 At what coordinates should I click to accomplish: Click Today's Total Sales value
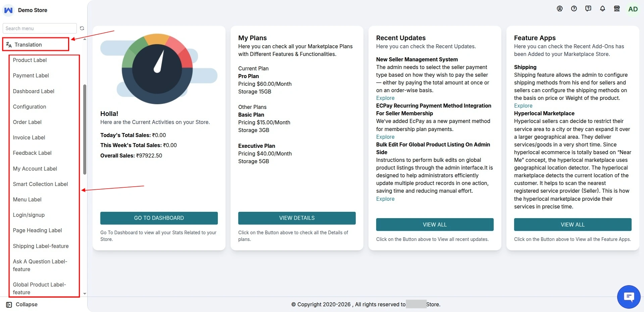pyautogui.click(x=159, y=135)
